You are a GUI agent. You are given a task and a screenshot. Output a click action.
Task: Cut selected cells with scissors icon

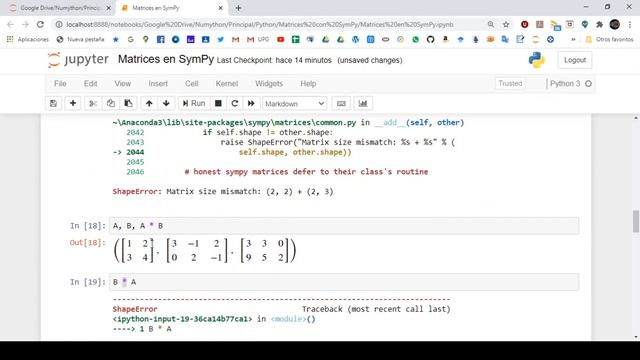click(93, 104)
